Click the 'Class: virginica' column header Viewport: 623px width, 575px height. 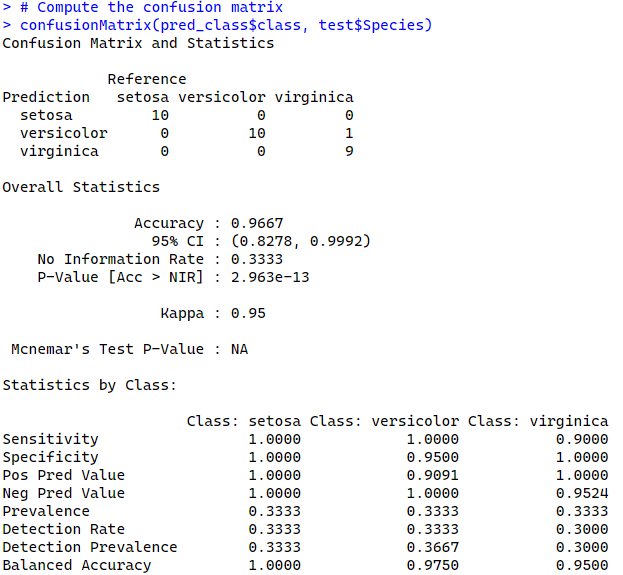(x=538, y=421)
